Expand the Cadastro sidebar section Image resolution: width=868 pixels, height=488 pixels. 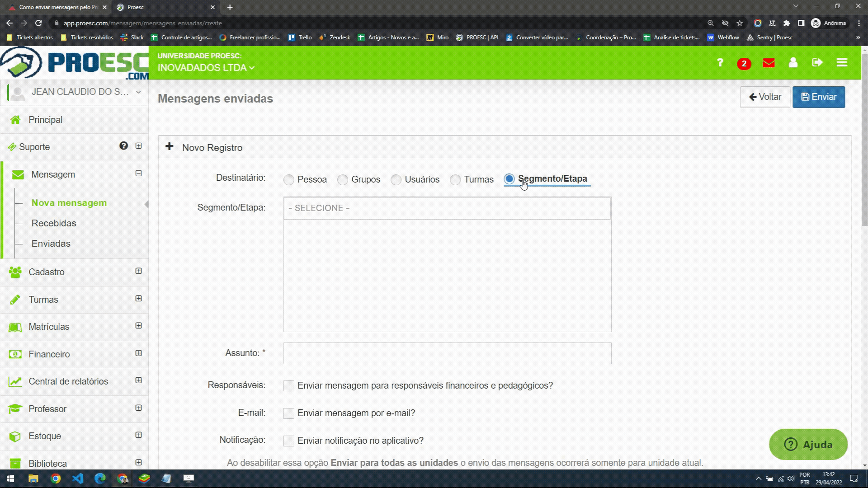(138, 272)
